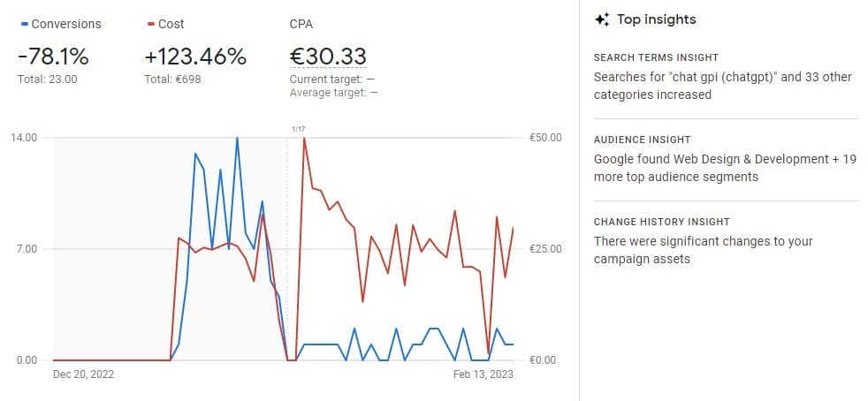Open the Web Design & Development audience insight
The height and width of the screenshot is (401, 868).
(x=725, y=168)
